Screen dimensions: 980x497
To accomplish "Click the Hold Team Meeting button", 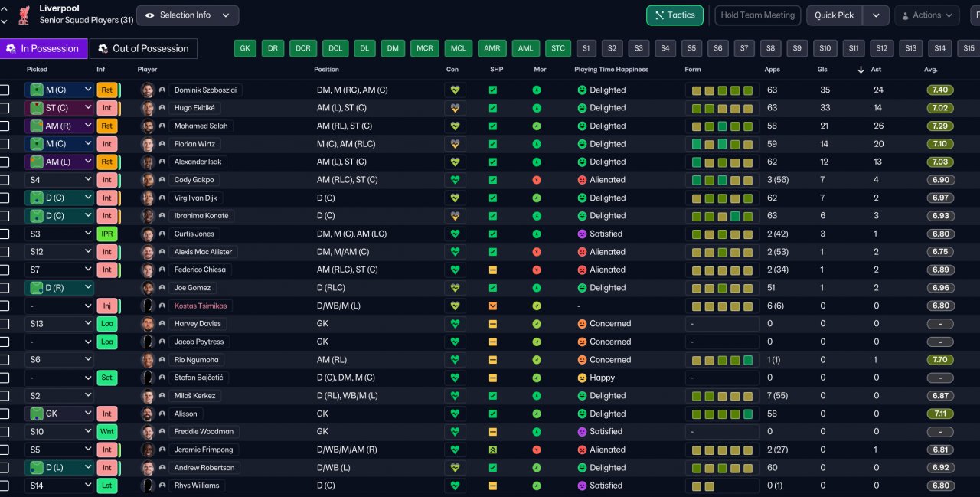I will 757,15.
